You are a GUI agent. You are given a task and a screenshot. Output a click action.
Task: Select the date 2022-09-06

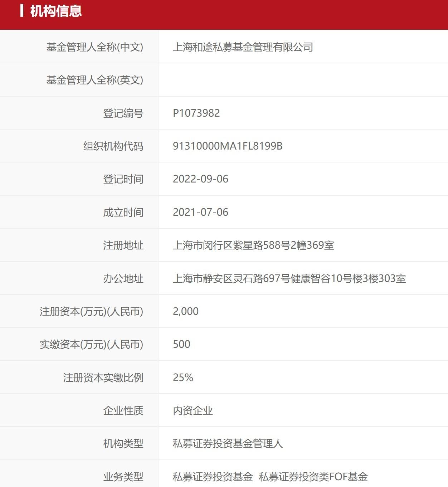point(200,179)
